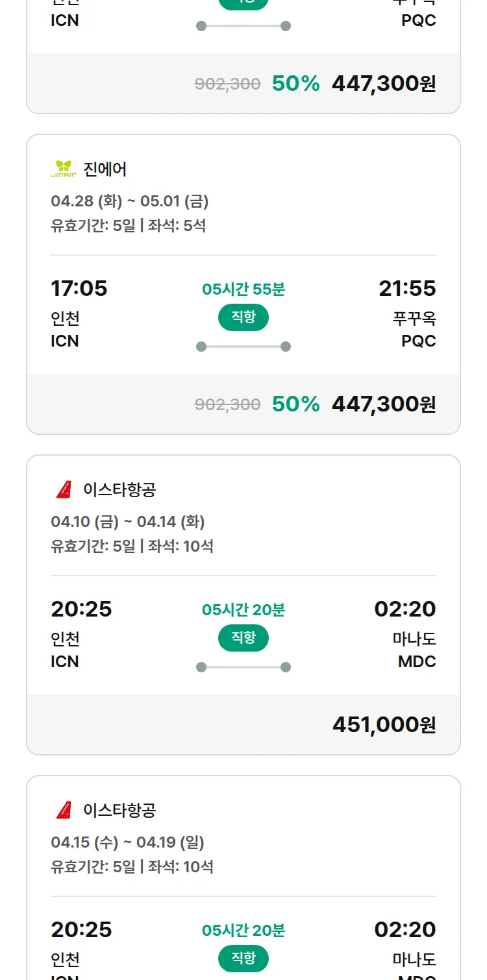
Task: Tap the 직항 badge on the Jin Air 17:05 flight
Action: point(243,317)
